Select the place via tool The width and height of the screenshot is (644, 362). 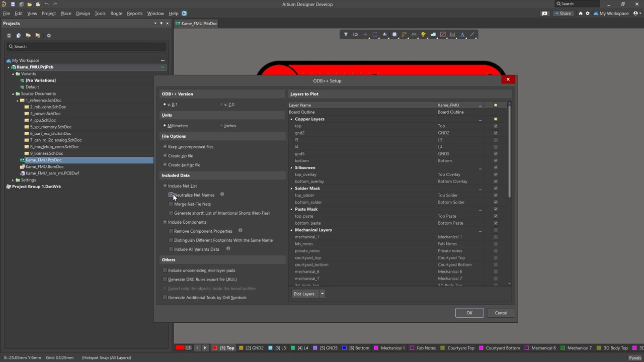tap(424, 35)
